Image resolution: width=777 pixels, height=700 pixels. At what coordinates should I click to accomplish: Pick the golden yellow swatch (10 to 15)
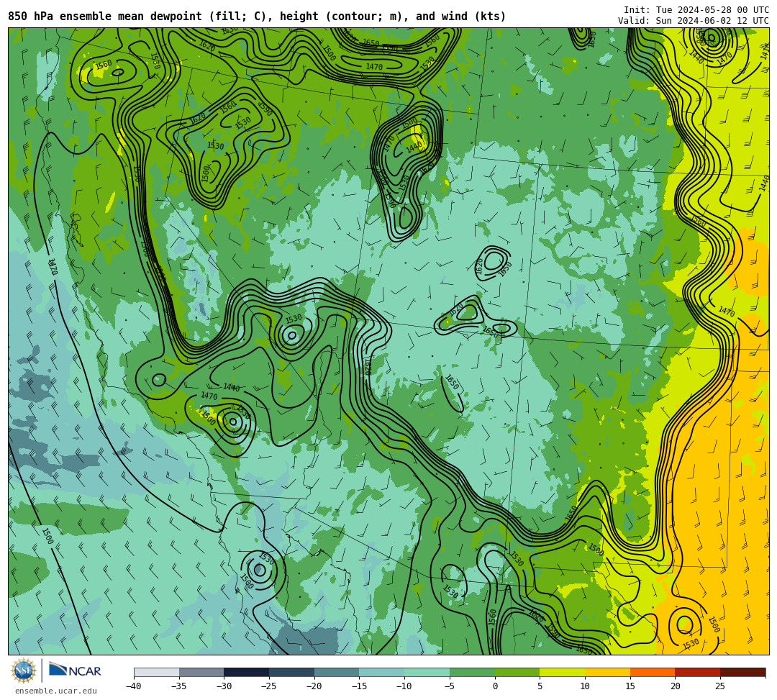point(607,672)
